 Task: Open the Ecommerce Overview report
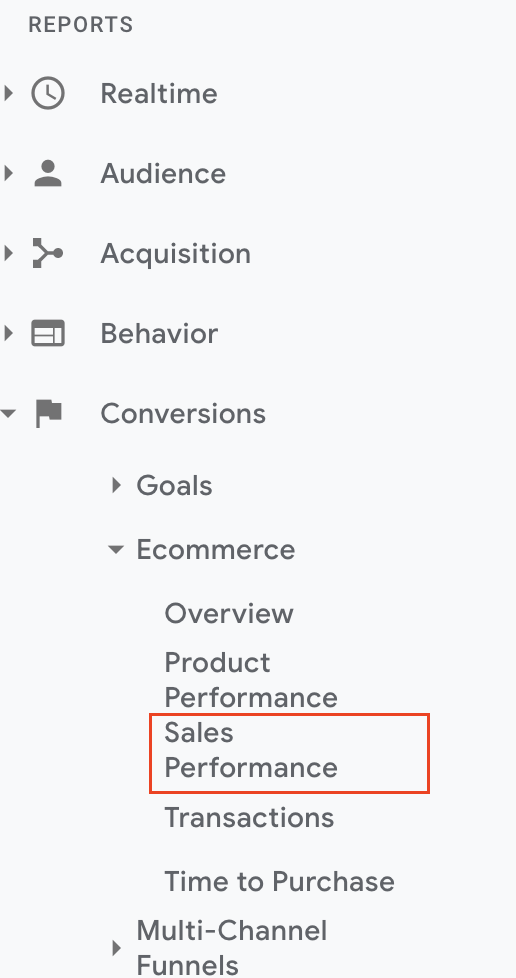[229, 614]
